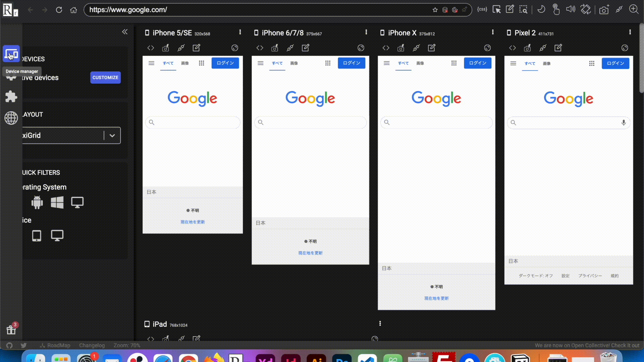Click the CUSTOMIZE devices button
Viewport: 644px width, 362px height.
(x=105, y=77)
